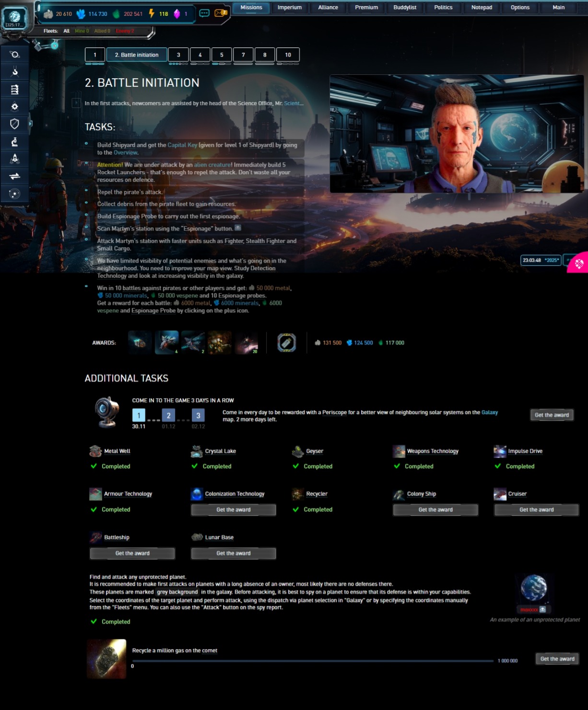Viewport: 588px width, 710px height.
Task: Click the Capital Key award icon
Action: (286, 343)
